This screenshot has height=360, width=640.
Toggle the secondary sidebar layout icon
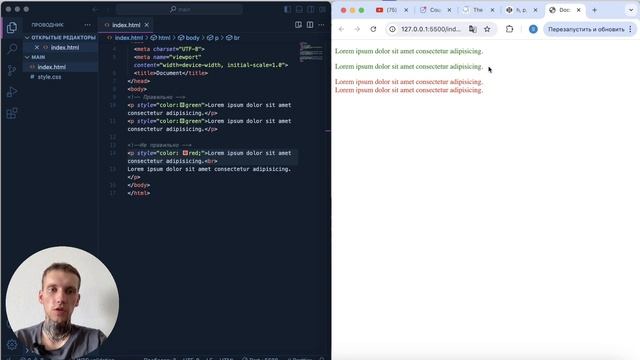(x=311, y=9)
